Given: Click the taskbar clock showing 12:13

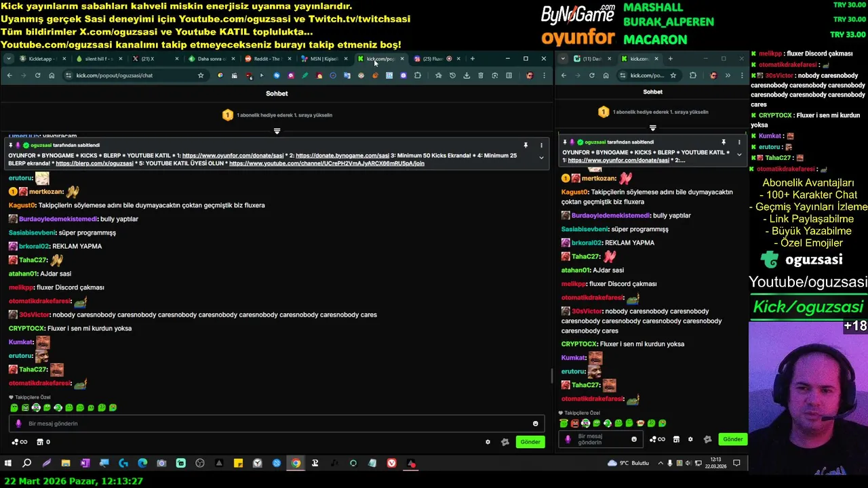Looking at the screenshot, I should [715, 463].
